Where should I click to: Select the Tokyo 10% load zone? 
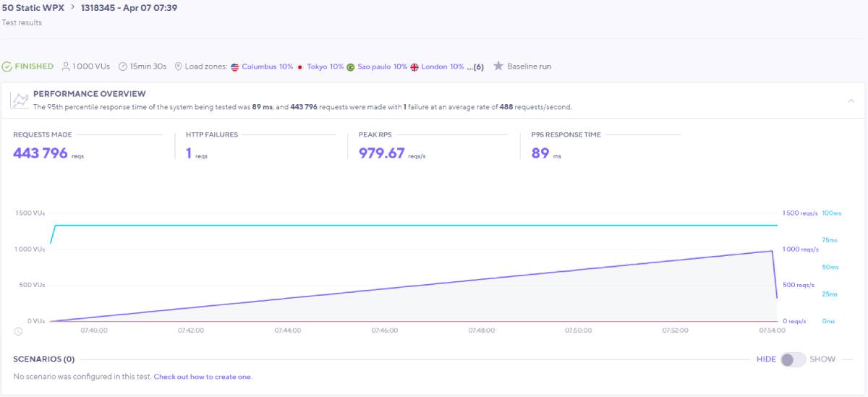[x=325, y=67]
